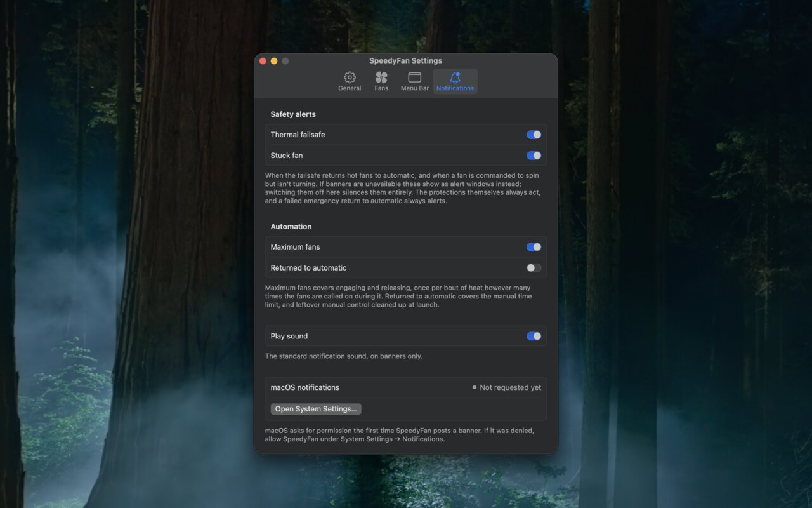Toggle the Maximum fans notification switch
This screenshot has width=812, height=508.
click(x=534, y=247)
